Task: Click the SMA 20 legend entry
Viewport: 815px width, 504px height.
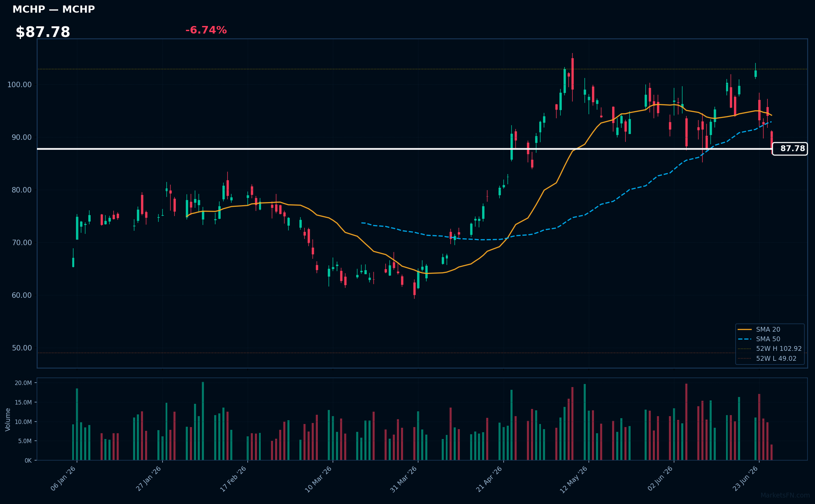Action: [768, 329]
